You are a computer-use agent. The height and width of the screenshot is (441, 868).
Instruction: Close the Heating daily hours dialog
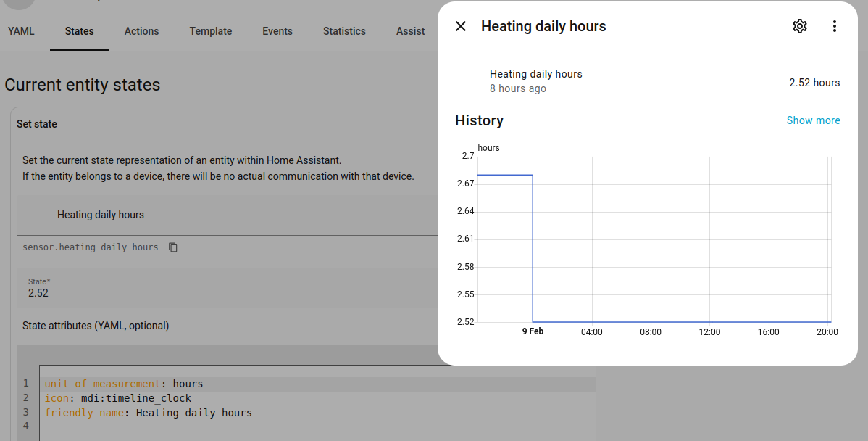pos(461,27)
